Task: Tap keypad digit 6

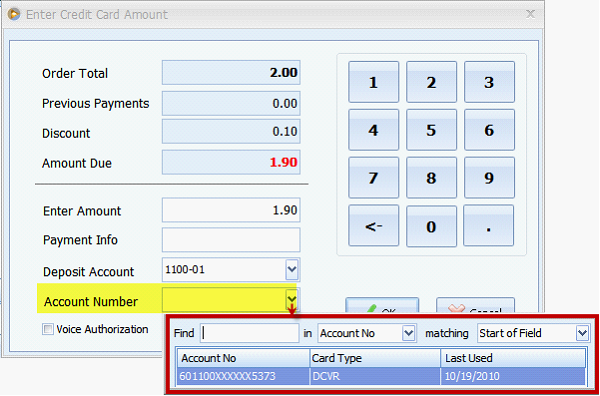Action: (489, 130)
